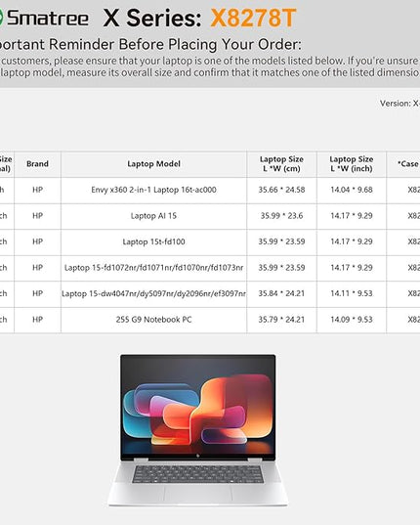The image size is (420, 525).
Task: Select the Laptop AI 15 model cell
Action: click(x=153, y=216)
